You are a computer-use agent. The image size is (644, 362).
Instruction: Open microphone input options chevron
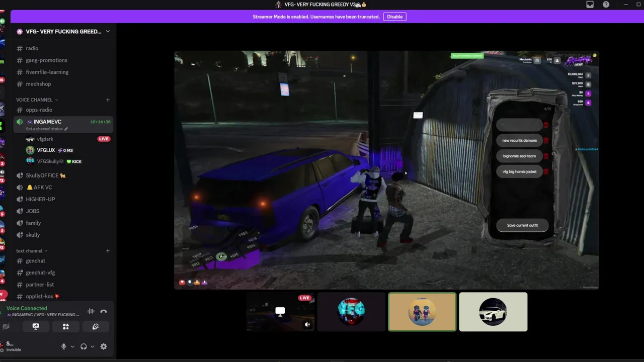72,346
